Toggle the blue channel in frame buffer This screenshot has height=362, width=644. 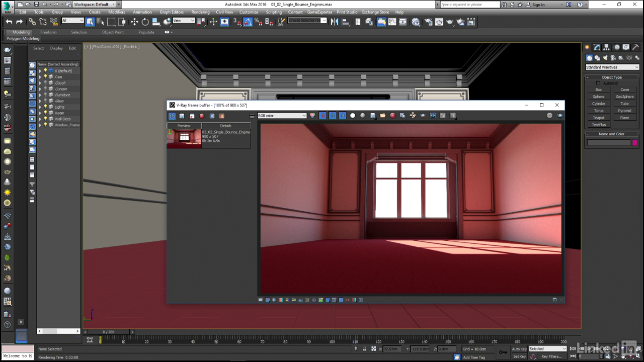[x=343, y=116]
